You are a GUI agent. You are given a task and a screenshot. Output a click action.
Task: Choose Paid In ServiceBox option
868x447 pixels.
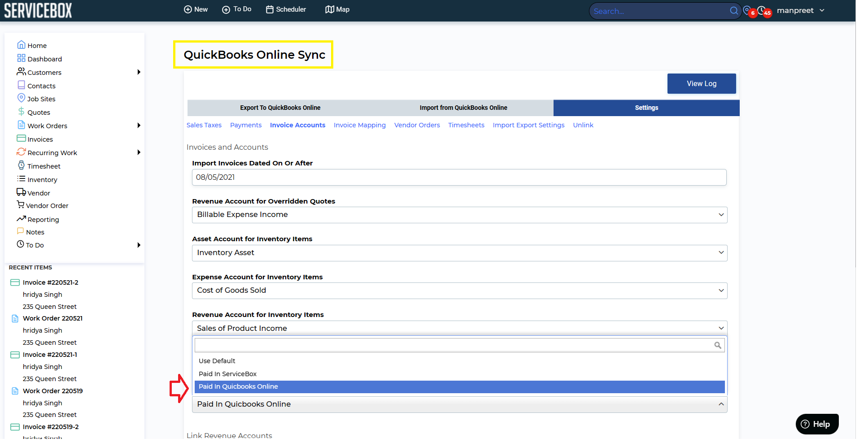pos(459,374)
